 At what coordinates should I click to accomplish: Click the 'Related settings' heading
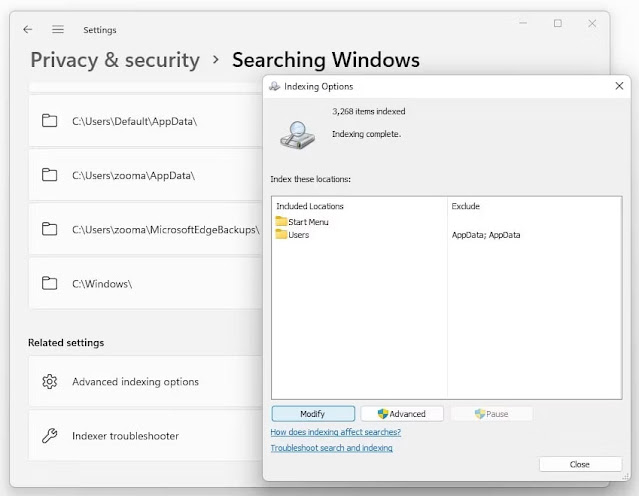pos(66,343)
